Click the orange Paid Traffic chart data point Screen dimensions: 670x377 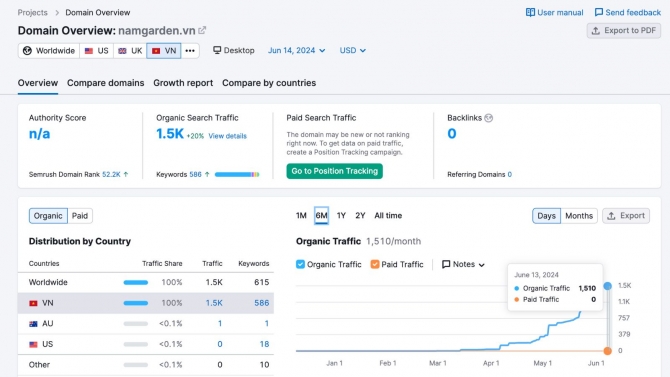[x=607, y=351]
